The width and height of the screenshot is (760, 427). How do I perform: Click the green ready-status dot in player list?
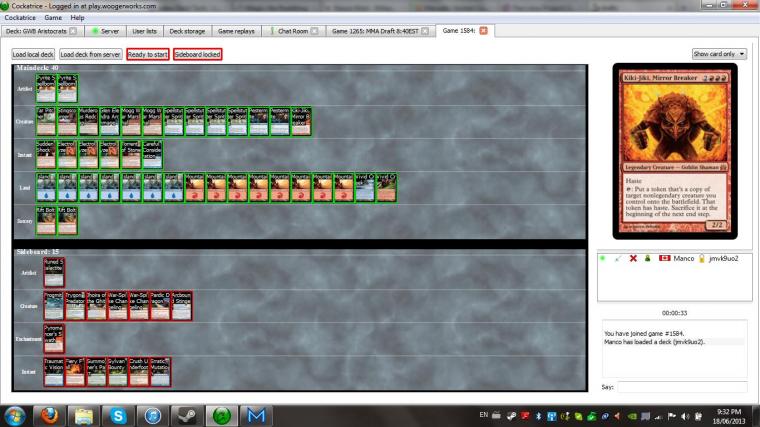tap(602, 258)
